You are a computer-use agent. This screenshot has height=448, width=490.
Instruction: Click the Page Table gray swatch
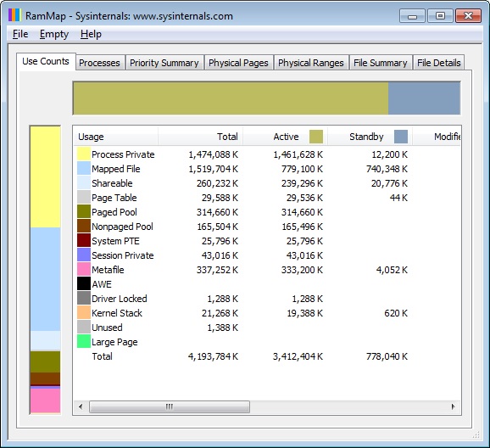pos(84,198)
